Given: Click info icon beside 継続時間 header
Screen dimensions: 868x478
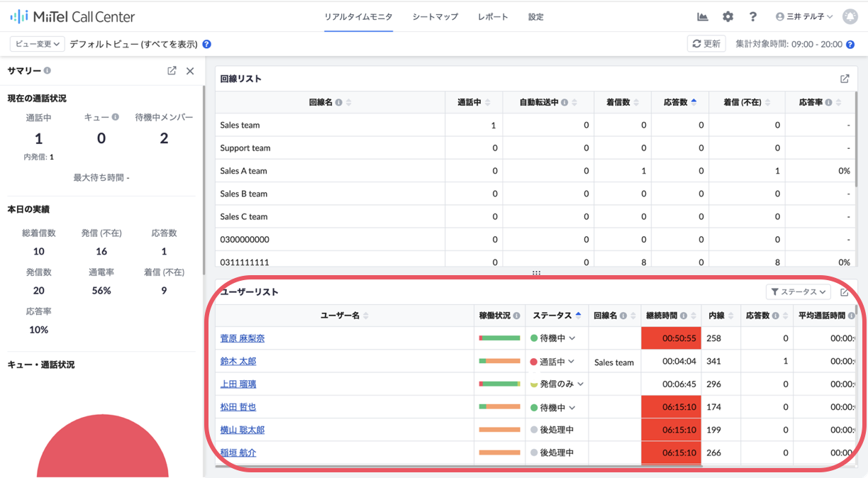Looking at the screenshot, I should tap(684, 316).
